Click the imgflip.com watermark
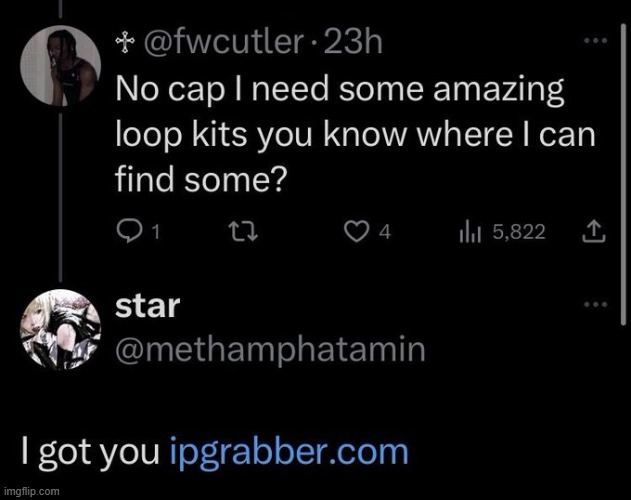Viewport: 631px width, 500px height. (x=33, y=492)
